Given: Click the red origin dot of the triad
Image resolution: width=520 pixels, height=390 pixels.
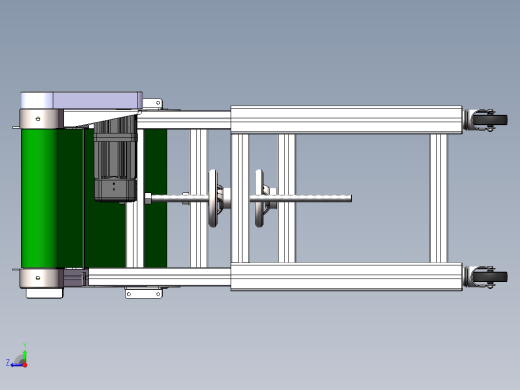Looking at the screenshot, I should pyautogui.click(x=25, y=365).
